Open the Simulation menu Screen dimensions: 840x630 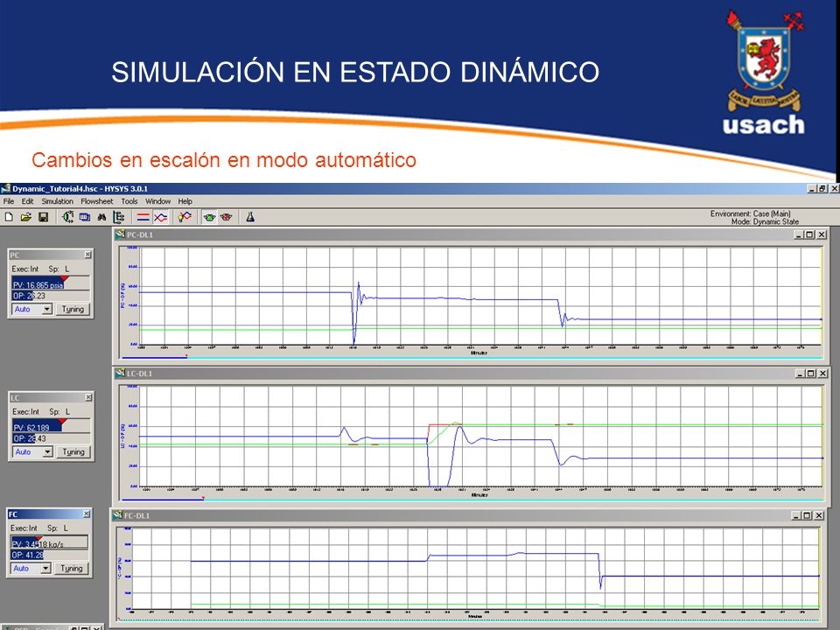coord(58,201)
